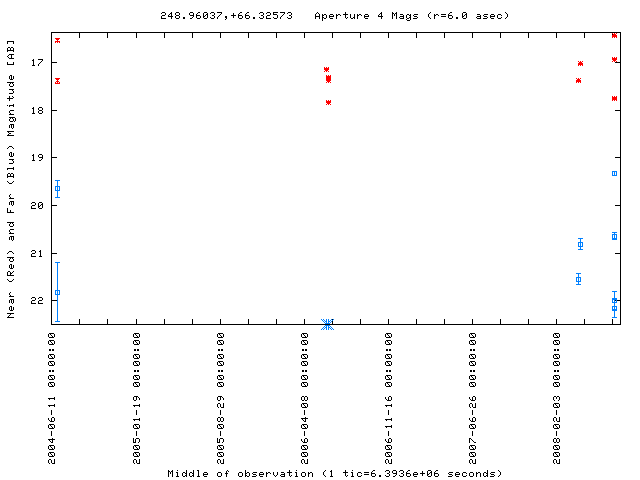Select the 2008 blue square near magnitude 20.8
Screen dimensions: 640x480
click(580, 244)
